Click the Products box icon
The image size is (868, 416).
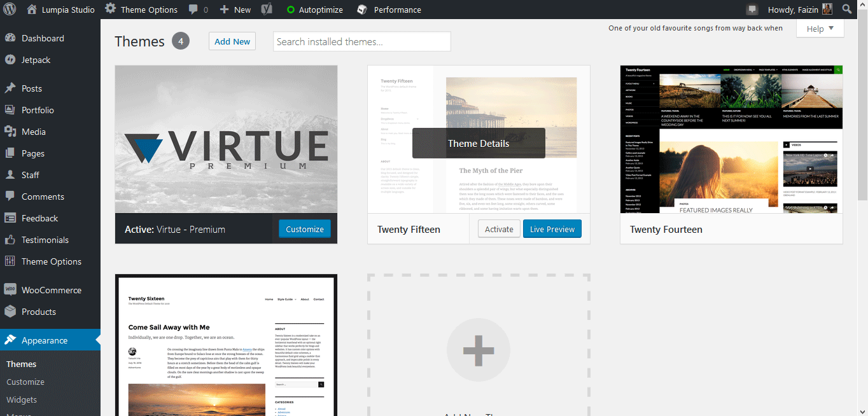(10, 312)
